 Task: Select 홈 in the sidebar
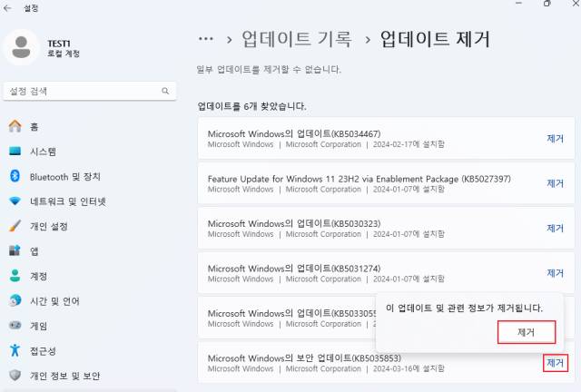tap(34, 127)
